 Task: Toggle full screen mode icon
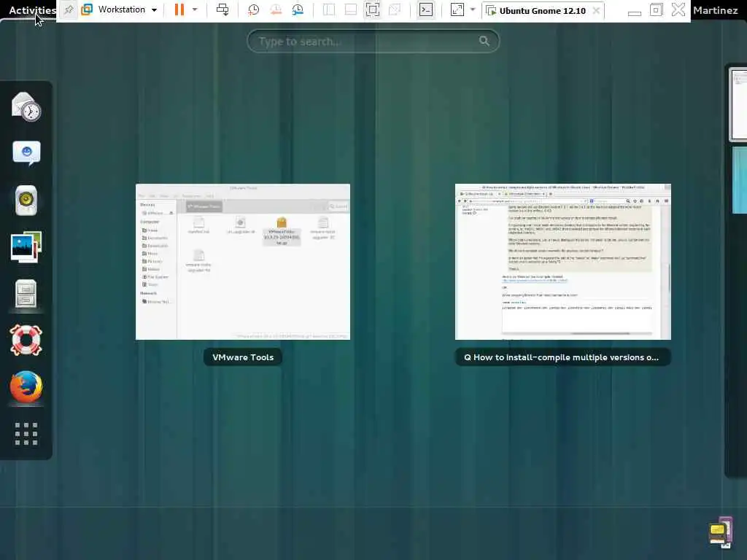(x=373, y=9)
